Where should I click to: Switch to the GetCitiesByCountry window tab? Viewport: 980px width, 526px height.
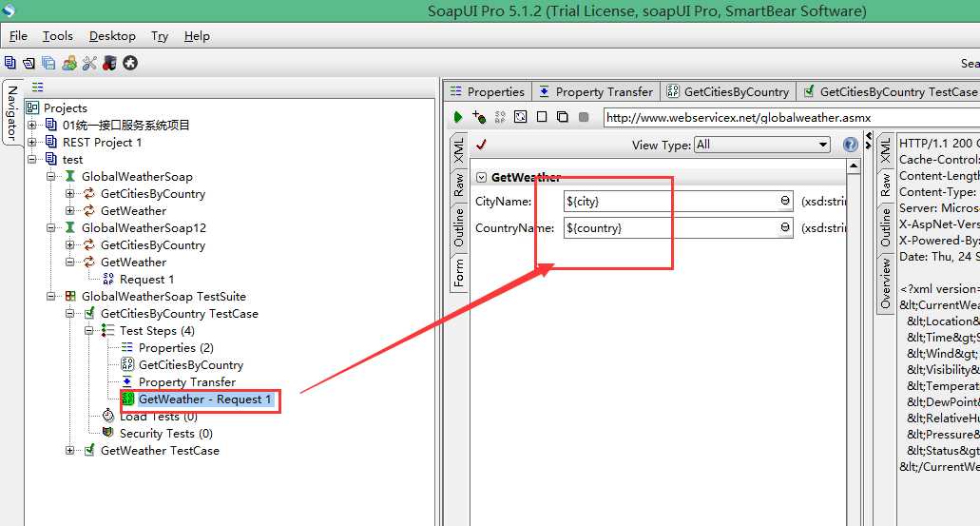pos(728,91)
